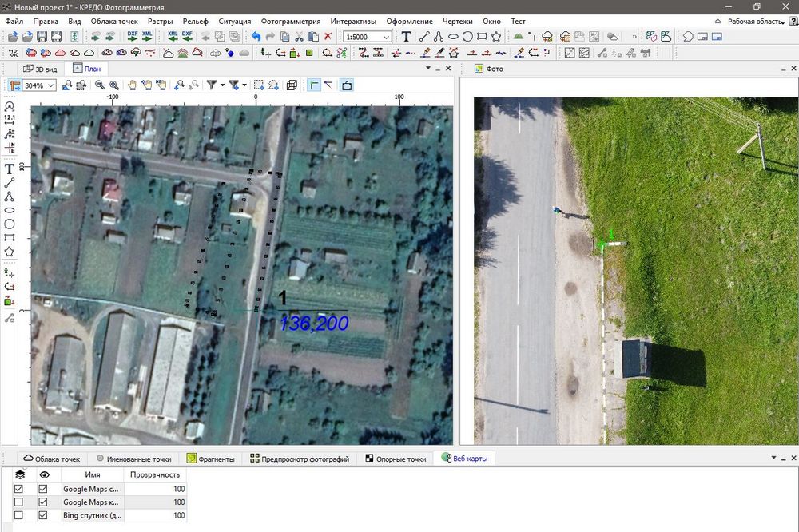Switch to the 3D вид tab
Image resolution: width=799 pixels, height=532 pixels.
(40, 69)
